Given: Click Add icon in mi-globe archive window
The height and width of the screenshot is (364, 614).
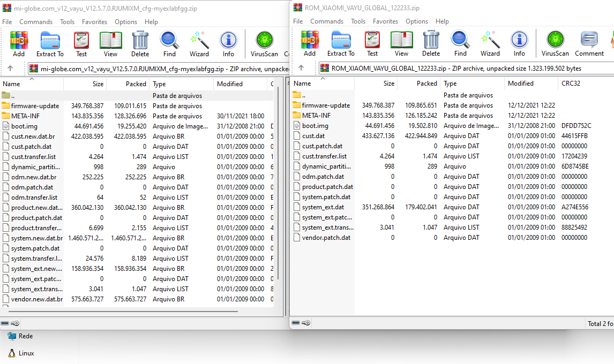Looking at the screenshot, I should pyautogui.click(x=19, y=44).
